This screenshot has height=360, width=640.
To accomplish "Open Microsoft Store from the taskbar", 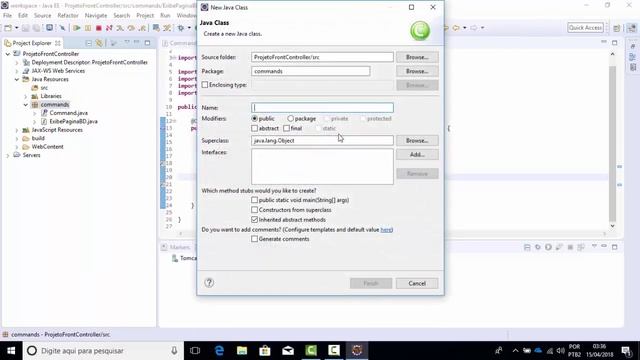I will [265, 351].
